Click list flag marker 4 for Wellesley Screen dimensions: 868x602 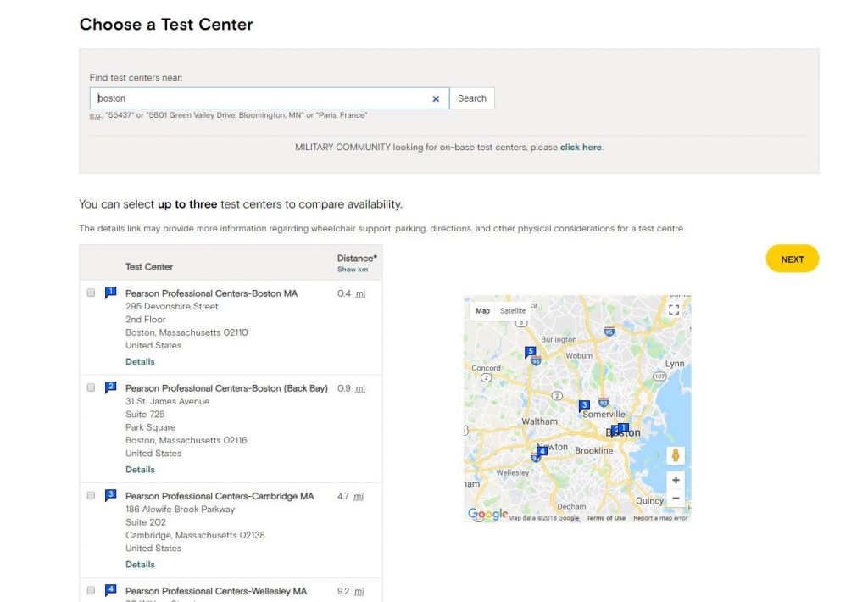111,590
